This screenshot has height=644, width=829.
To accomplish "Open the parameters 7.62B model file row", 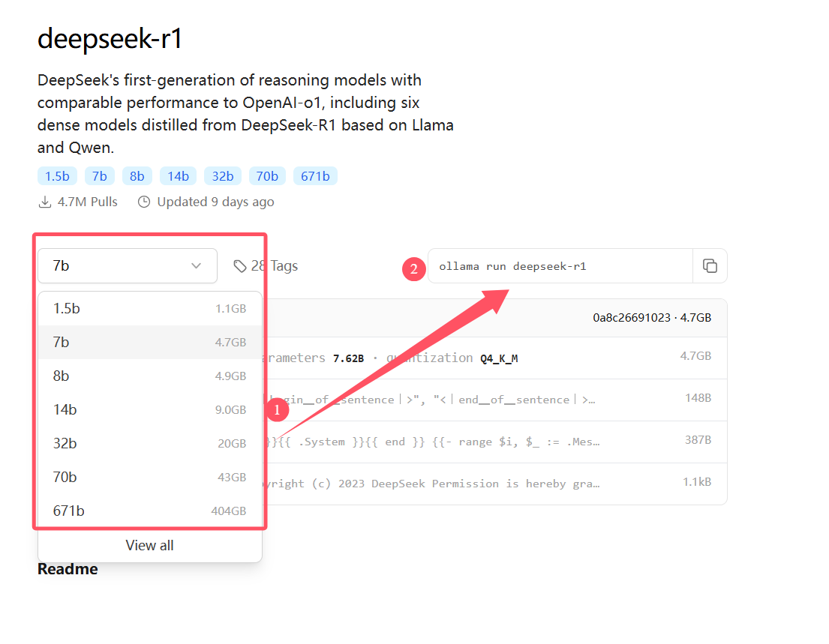I will coord(496,358).
